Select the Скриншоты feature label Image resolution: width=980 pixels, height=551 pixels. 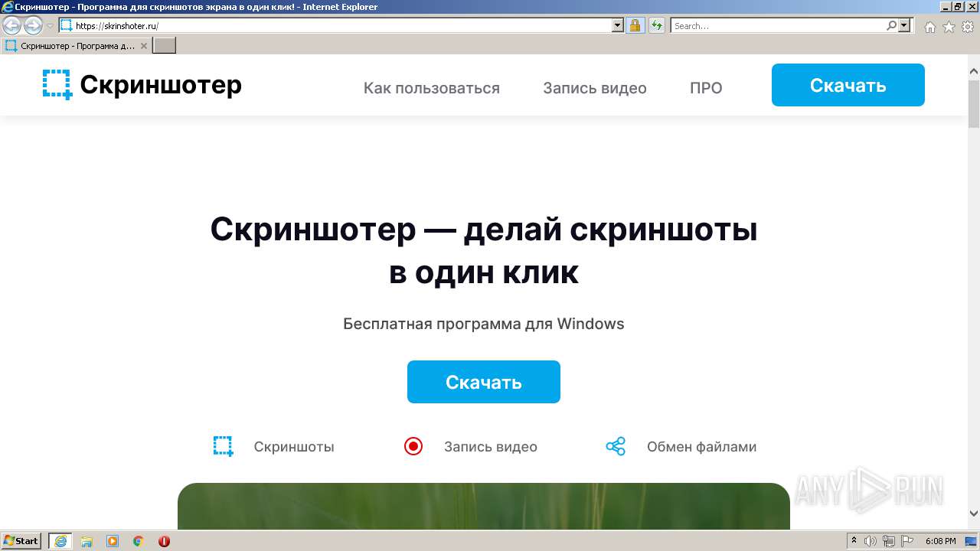tap(294, 447)
